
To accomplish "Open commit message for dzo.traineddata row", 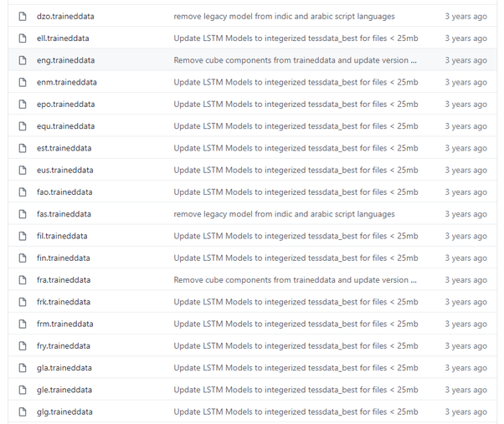I will (x=284, y=17).
